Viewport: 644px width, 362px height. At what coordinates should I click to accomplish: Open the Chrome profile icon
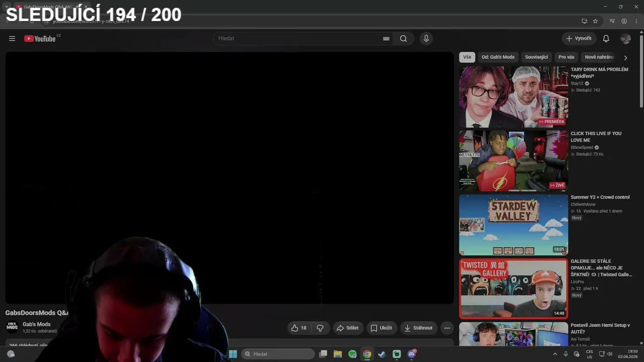click(x=624, y=21)
